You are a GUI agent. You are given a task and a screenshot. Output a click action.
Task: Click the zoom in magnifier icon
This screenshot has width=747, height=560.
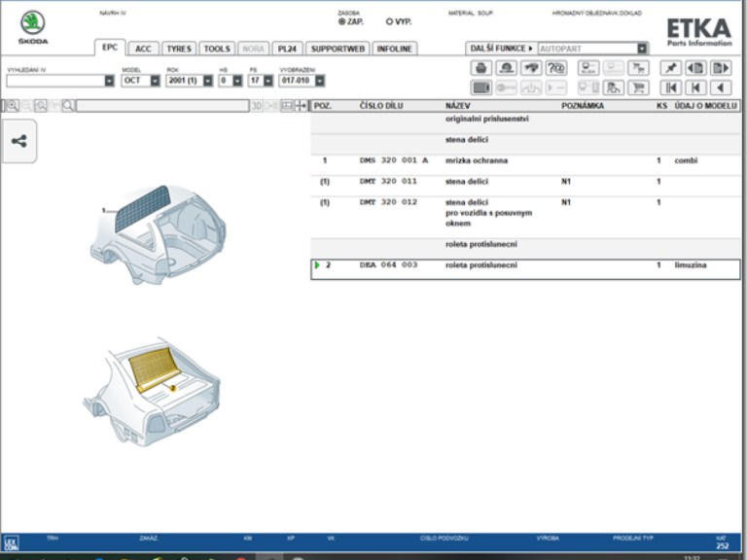click(13, 106)
